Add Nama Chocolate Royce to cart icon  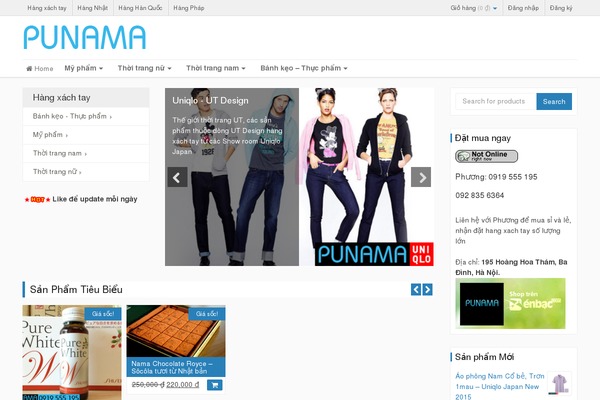point(215,385)
